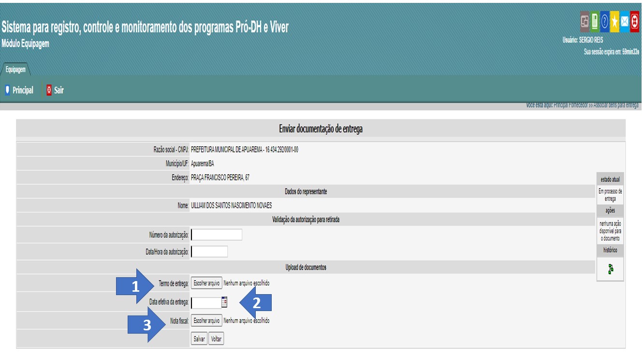Open the green document icon in the header
This screenshot has width=644, height=355.
tap(595, 22)
